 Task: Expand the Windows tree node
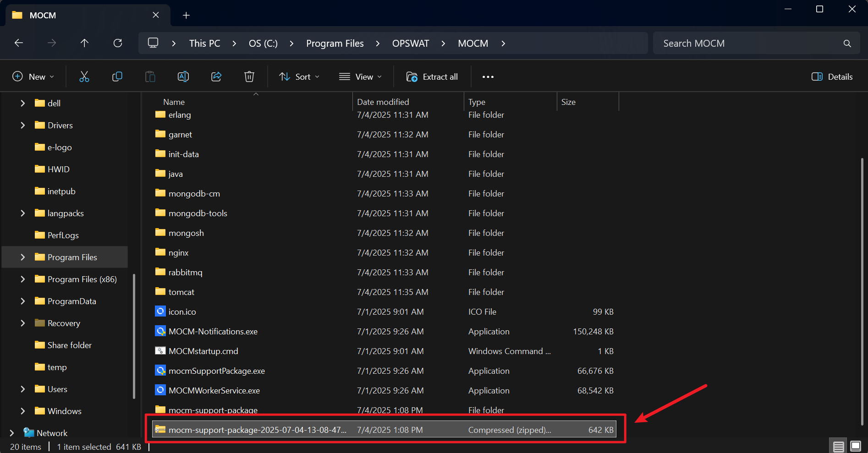(22, 411)
